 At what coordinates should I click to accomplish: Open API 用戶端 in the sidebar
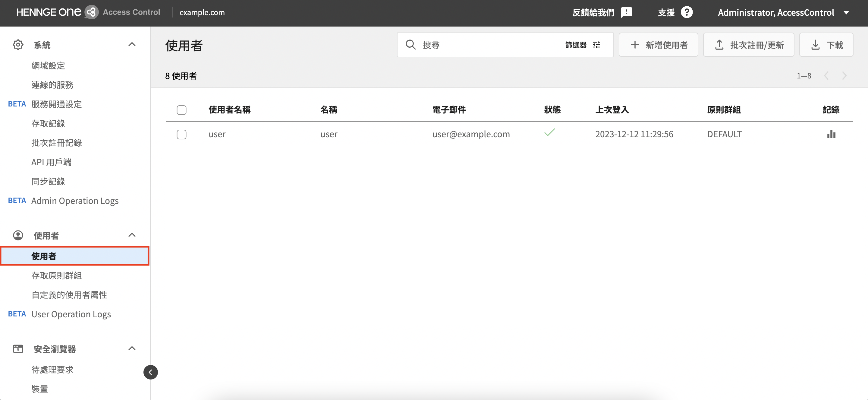pos(51,162)
